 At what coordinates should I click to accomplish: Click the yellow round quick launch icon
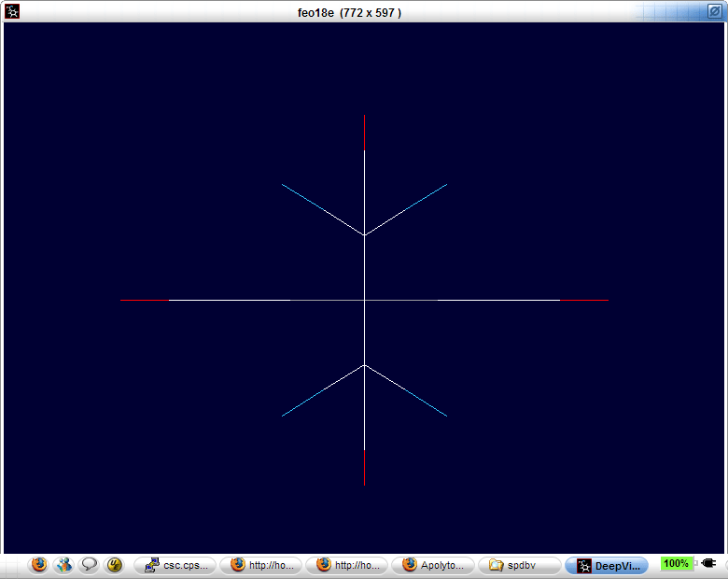pyautogui.click(x=115, y=565)
